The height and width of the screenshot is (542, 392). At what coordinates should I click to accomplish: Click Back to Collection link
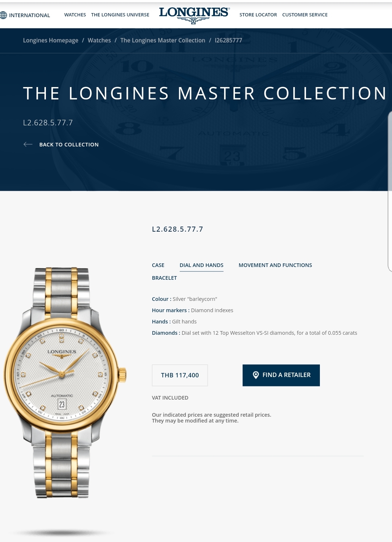click(x=69, y=145)
